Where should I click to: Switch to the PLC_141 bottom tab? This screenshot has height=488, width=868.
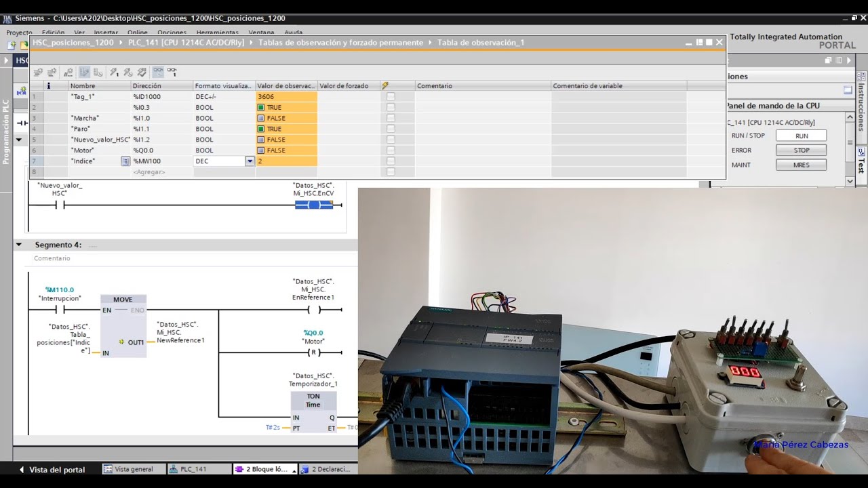[199, 469]
